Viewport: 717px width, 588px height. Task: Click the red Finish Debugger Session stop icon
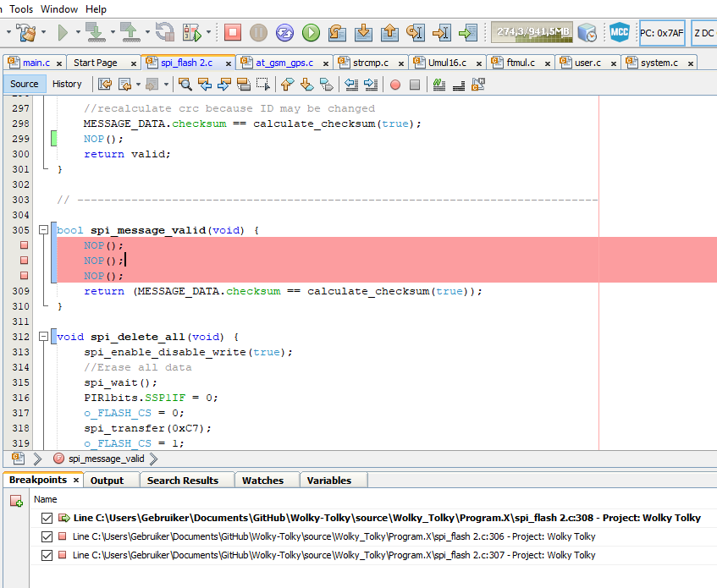pyautogui.click(x=233, y=33)
